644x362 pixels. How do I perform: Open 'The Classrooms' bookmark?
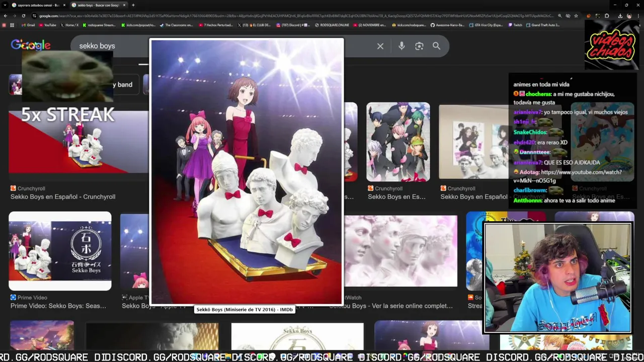177,25
